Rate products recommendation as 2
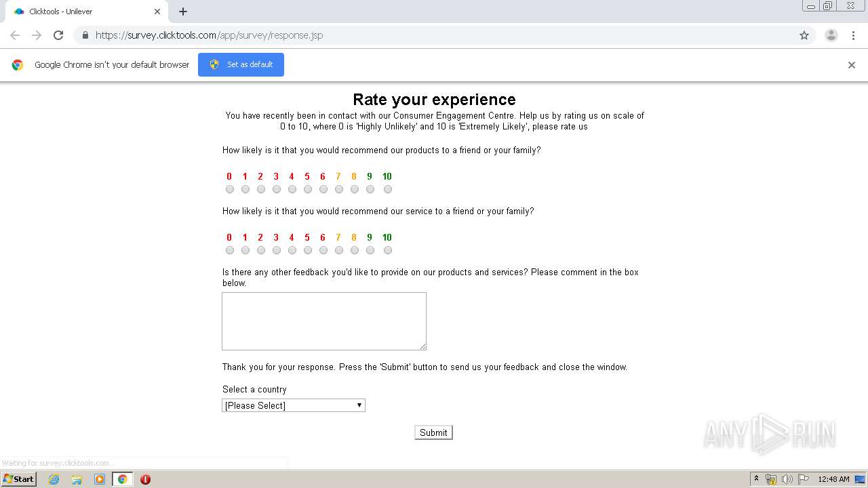 (x=261, y=189)
